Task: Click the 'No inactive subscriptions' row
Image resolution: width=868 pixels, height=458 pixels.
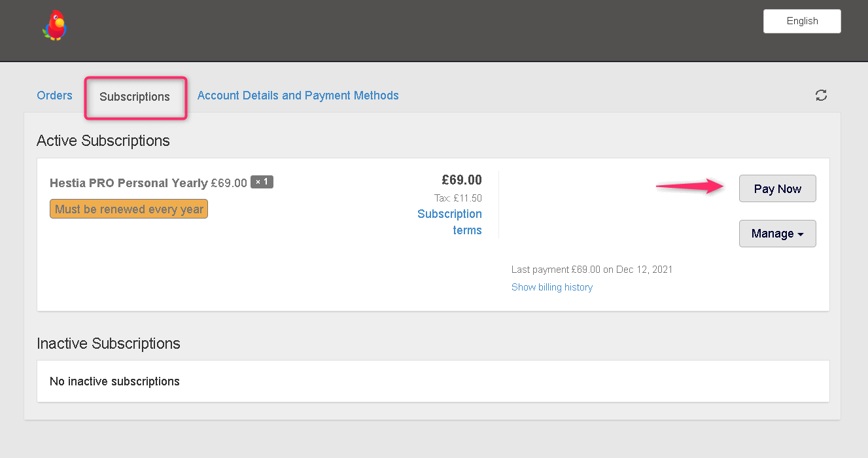Action: coord(114,381)
